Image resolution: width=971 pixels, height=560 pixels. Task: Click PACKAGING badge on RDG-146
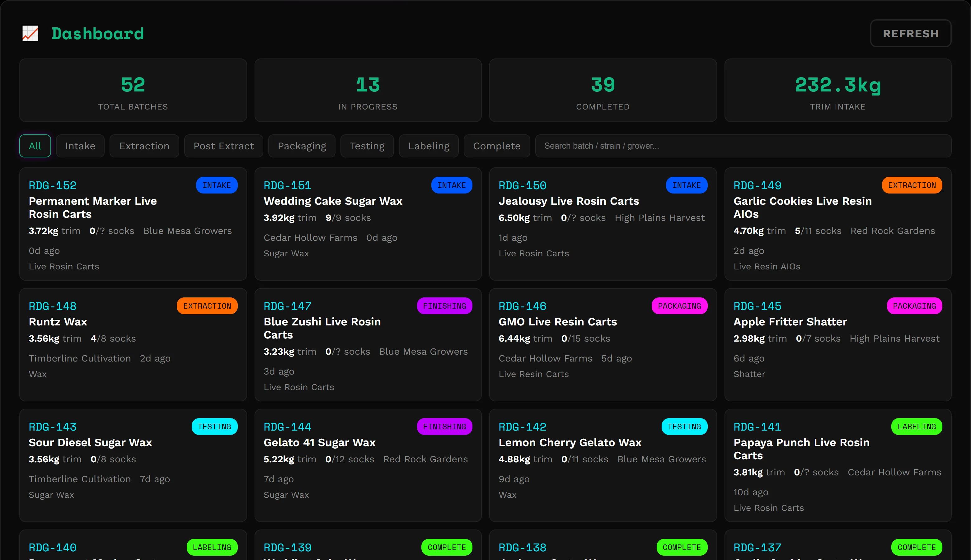(x=679, y=306)
